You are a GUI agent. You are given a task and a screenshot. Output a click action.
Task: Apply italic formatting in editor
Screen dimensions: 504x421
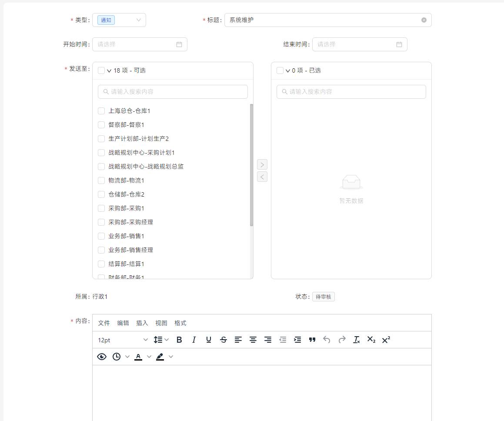point(194,340)
